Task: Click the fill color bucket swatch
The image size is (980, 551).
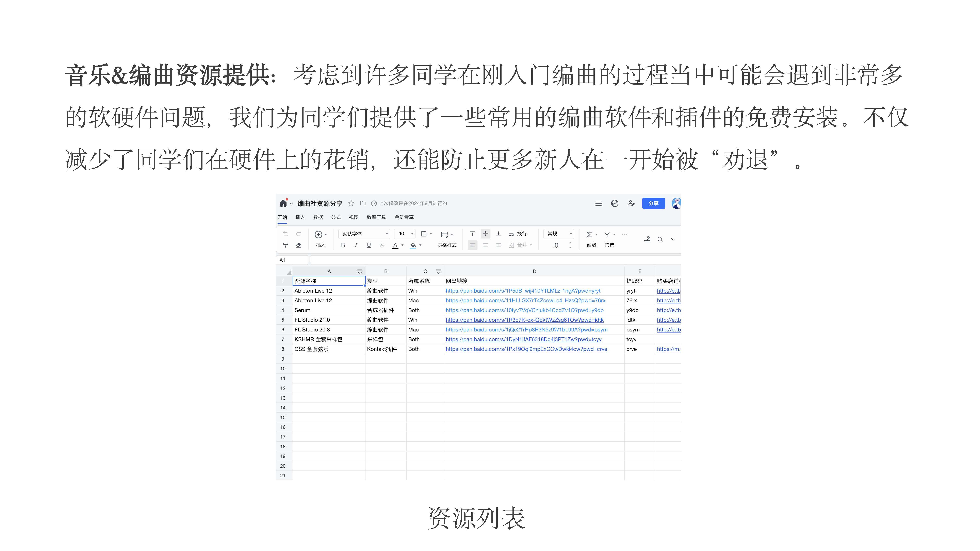Action: click(x=413, y=245)
